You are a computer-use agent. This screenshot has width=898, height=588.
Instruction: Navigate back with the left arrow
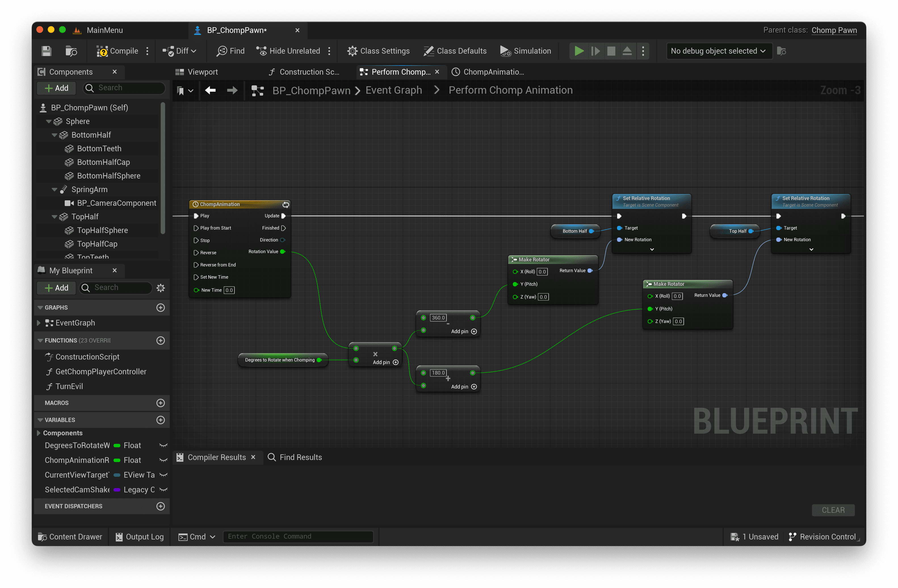[x=210, y=90]
